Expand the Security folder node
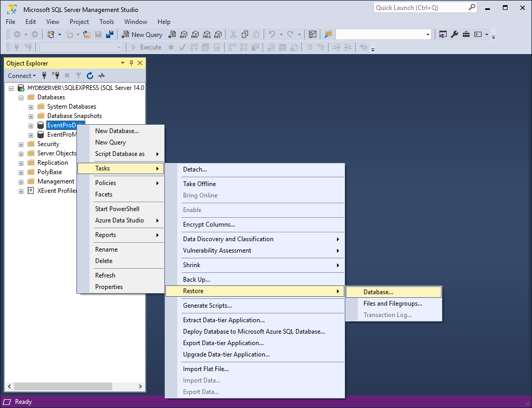This screenshot has width=532, height=408. coord(21,144)
